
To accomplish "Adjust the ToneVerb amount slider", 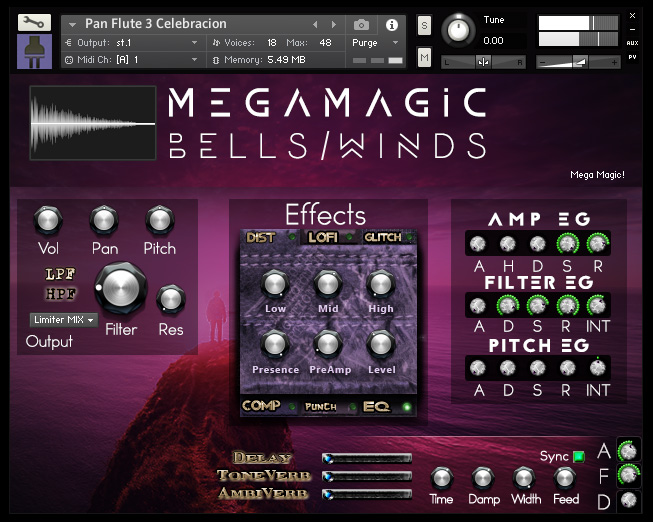I will tap(367, 476).
